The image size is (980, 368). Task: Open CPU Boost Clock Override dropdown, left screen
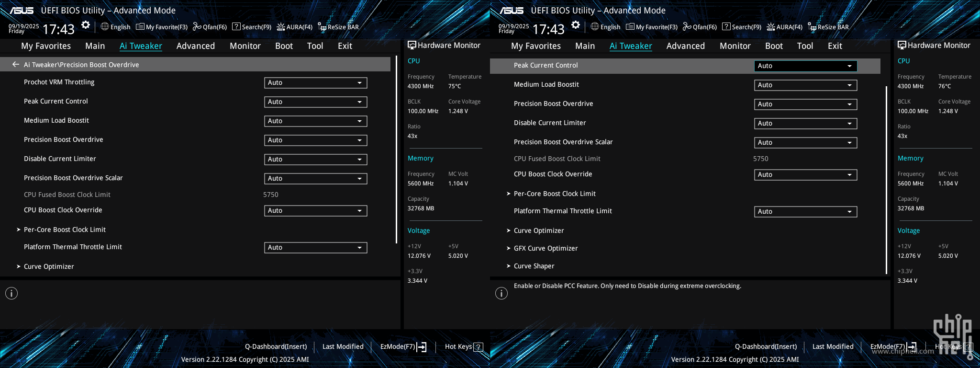pyautogui.click(x=316, y=211)
